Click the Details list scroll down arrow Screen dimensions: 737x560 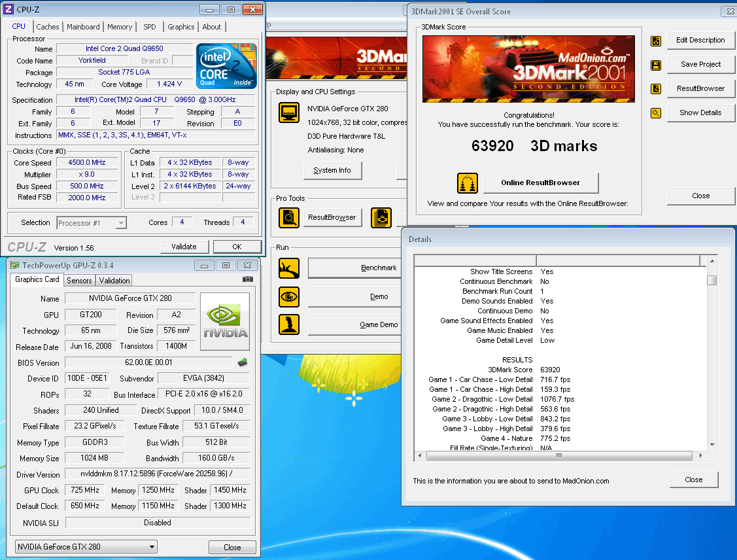coord(712,444)
